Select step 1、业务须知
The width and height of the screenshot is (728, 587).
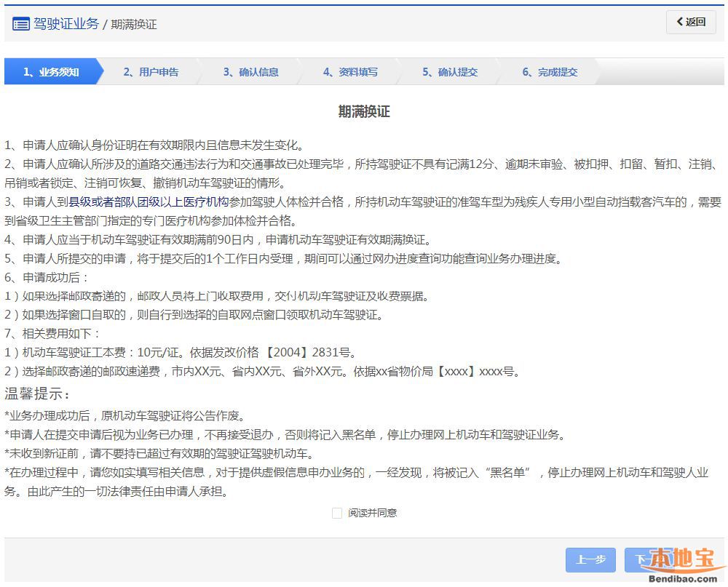51,72
